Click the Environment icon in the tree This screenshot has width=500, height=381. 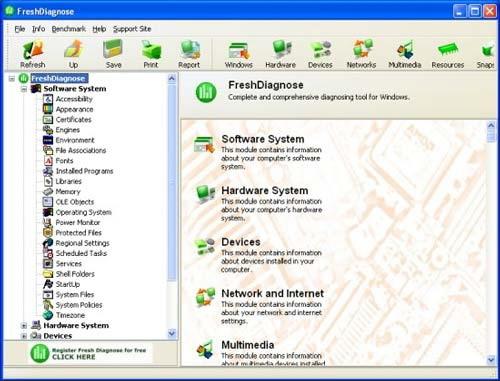[x=48, y=140]
